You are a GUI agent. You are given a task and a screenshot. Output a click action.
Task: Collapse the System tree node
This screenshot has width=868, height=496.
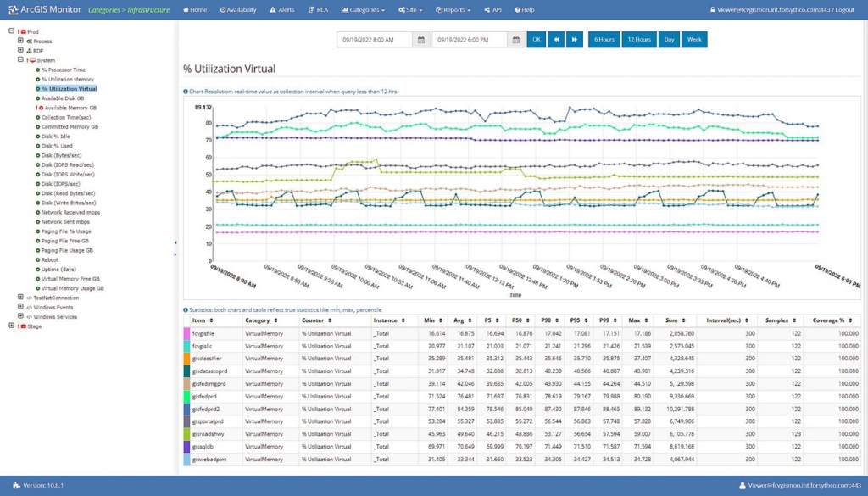[x=20, y=60]
